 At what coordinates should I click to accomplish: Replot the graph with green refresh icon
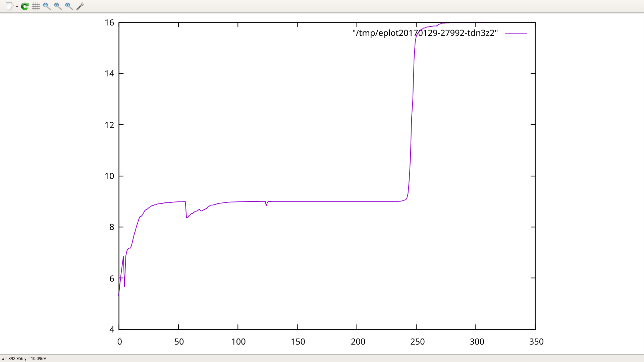coord(25,6)
